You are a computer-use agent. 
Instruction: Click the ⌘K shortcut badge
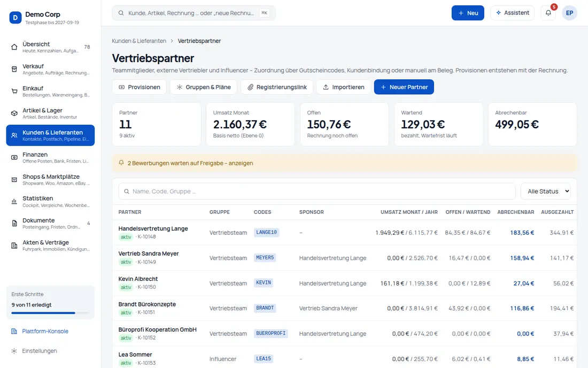coord(265,13)
